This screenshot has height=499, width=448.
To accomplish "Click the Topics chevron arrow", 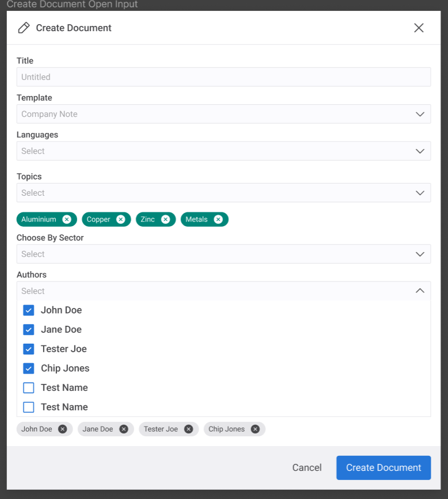I will point(420,193).
